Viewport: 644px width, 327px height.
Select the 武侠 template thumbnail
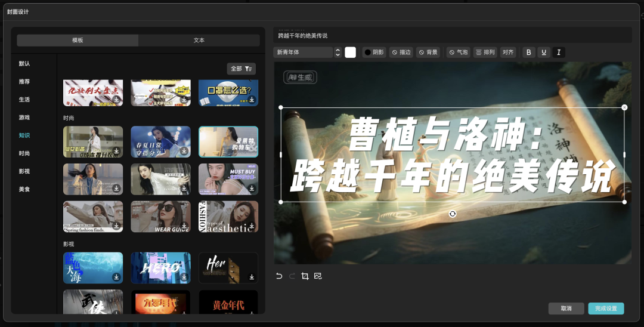pyautogui.click(x=93, y=303)
